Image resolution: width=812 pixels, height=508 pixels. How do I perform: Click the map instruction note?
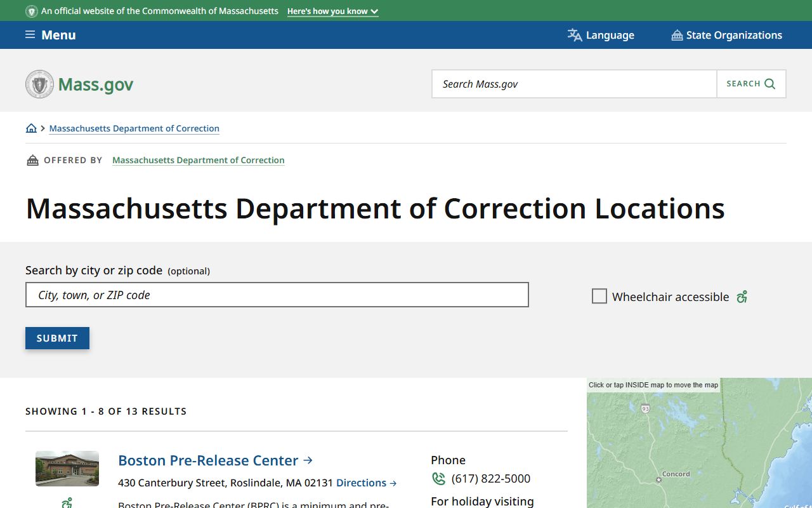click(x=653, y=385)
